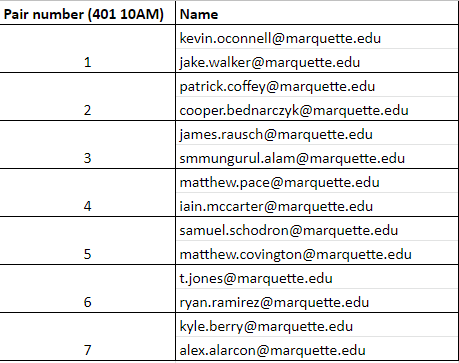Click the samuel.schodron@marquette.edu cell

tap(317, 229)
